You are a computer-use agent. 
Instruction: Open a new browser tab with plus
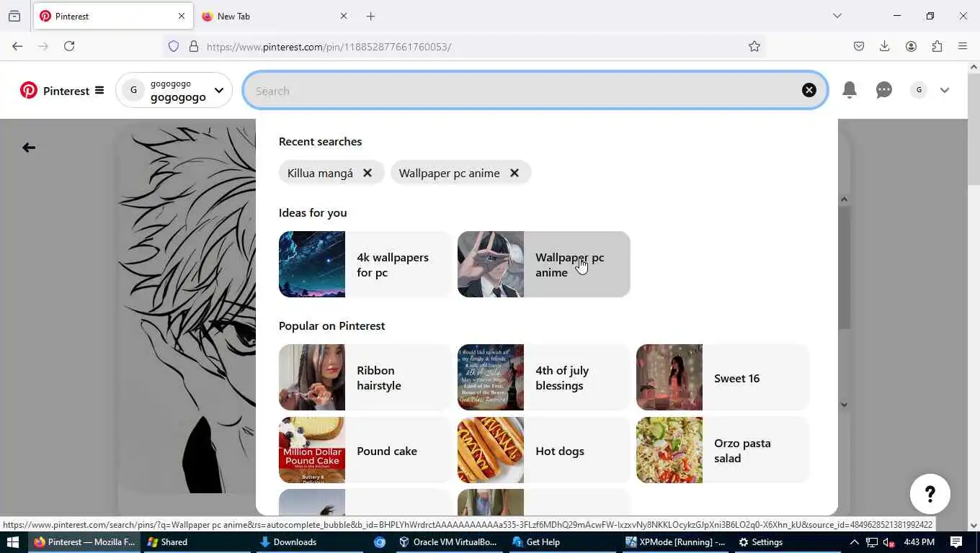click(370, 16)
